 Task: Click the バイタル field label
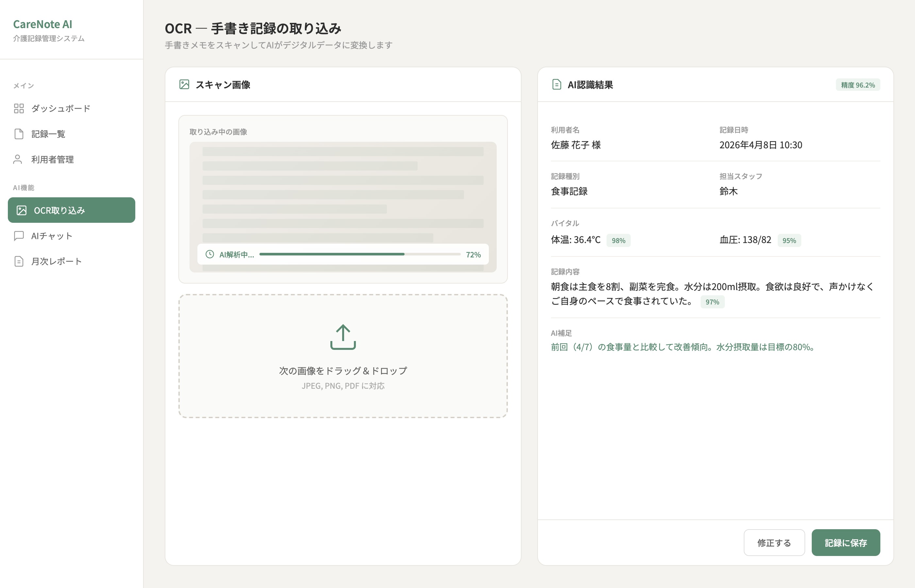click(x=565, y=223)
